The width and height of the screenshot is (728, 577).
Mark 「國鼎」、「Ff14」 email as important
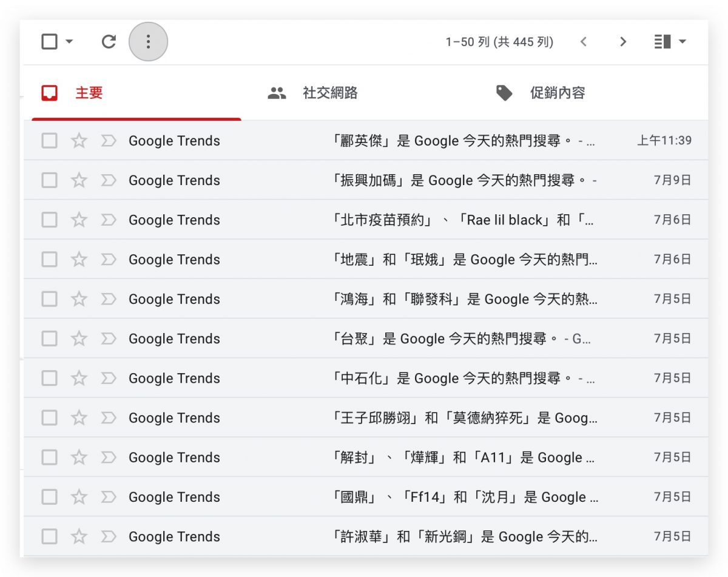108,497
